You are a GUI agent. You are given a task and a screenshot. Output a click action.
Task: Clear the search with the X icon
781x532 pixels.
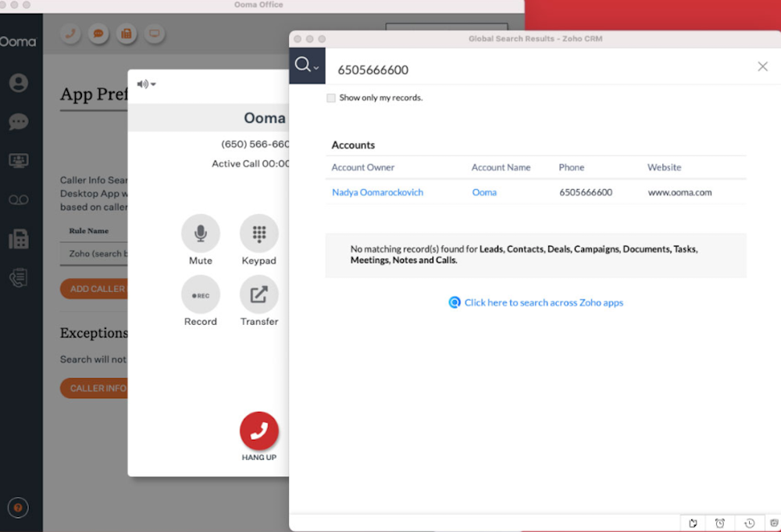click(x=762, y=66)
